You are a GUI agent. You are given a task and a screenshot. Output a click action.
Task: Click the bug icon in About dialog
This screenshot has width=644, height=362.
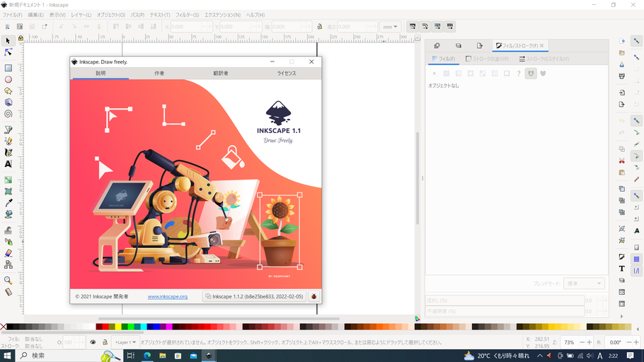(314, 296)
